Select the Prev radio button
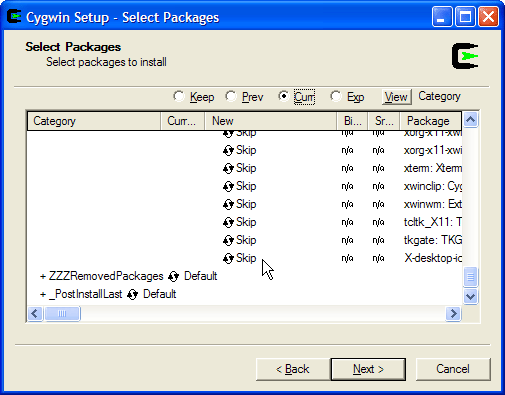The width and height of the screenshot is (505, 395). coord(231,97)
